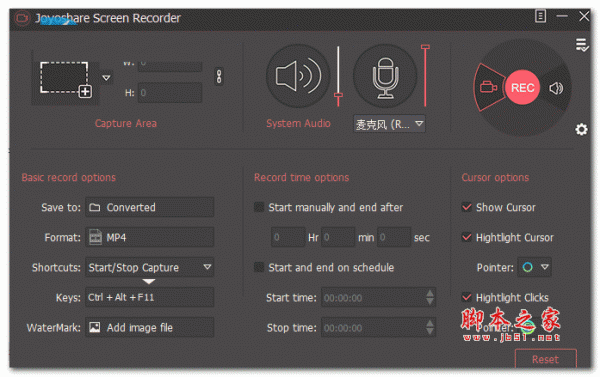Viewport: 600px width, 377px height.
Task: Click the MP4 format file icon
Action: click(95, 237)
